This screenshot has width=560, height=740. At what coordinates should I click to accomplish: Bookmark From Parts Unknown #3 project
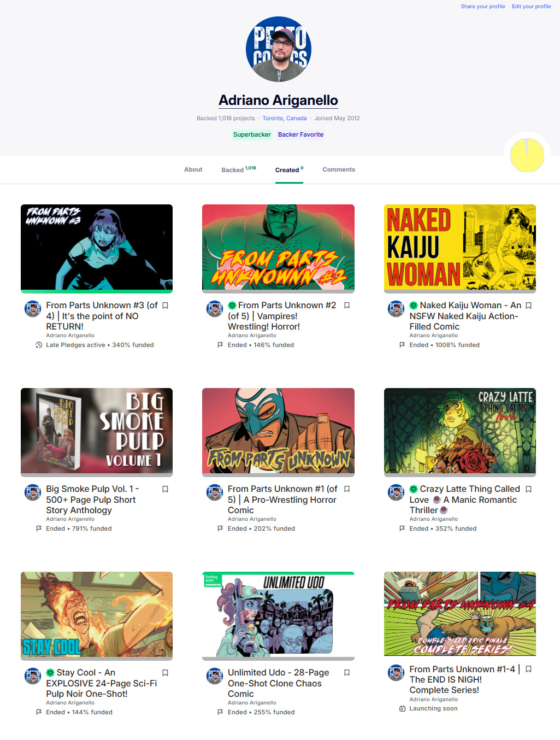(165, 306)
